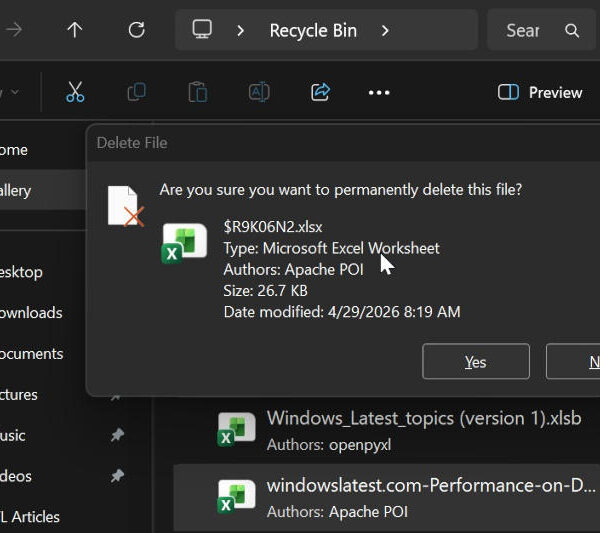The width and height of the screenshot is (600, 533).
Task: Open Downloads in the navigation pane
Action: tap(31, 313)
